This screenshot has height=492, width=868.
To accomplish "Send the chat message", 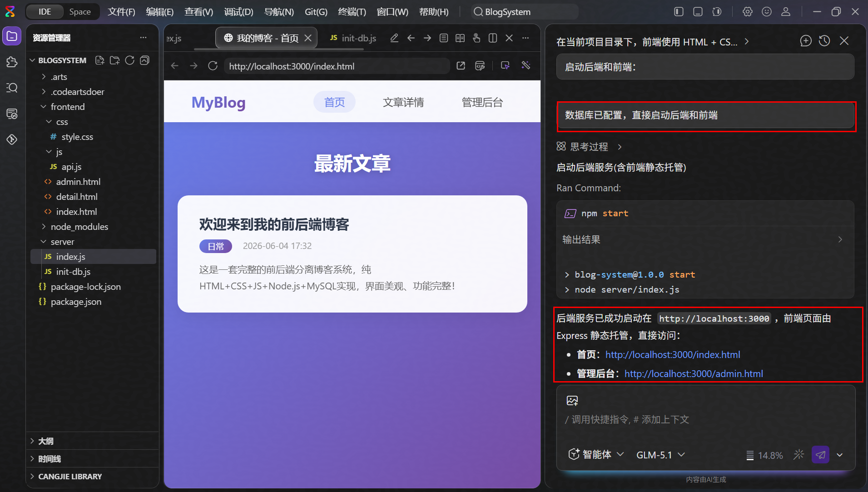I will [820, 455].
